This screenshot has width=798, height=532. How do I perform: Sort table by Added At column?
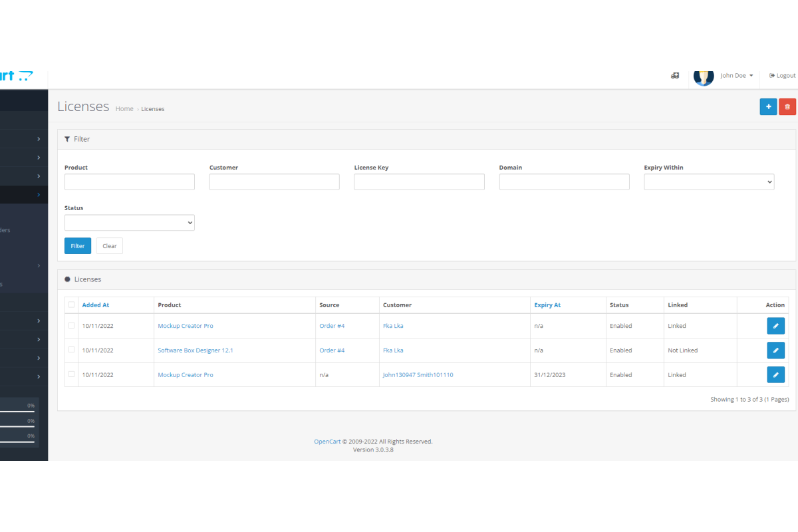96,305
